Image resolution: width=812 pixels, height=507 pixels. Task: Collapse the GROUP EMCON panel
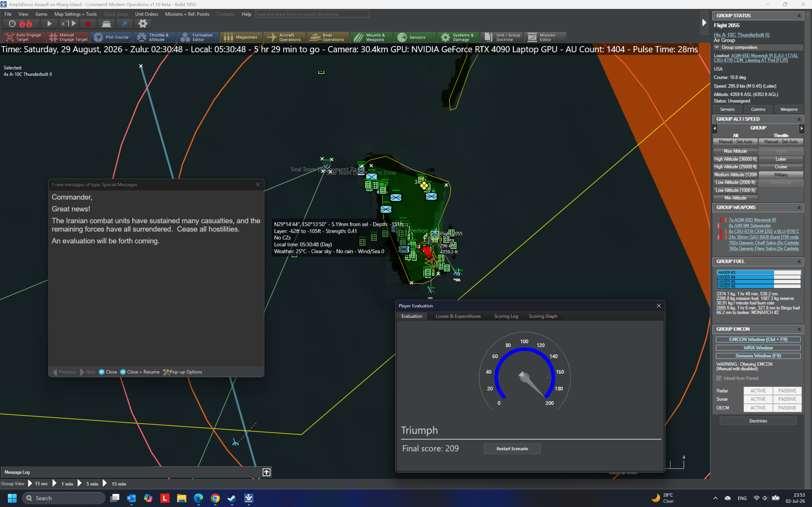799,329
